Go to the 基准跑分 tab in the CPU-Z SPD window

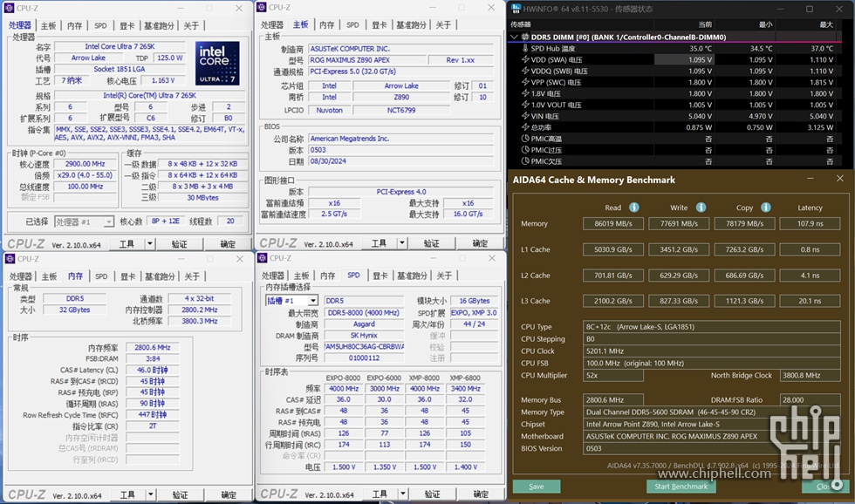[x=412, y=276]
